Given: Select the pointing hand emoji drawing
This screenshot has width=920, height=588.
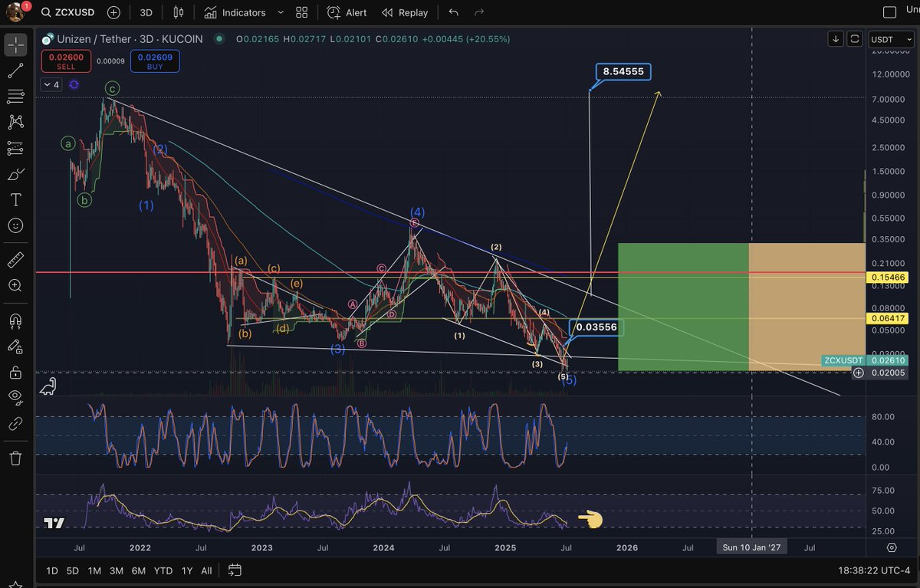Looking at the screenshot, I should [x=590, y=520].
